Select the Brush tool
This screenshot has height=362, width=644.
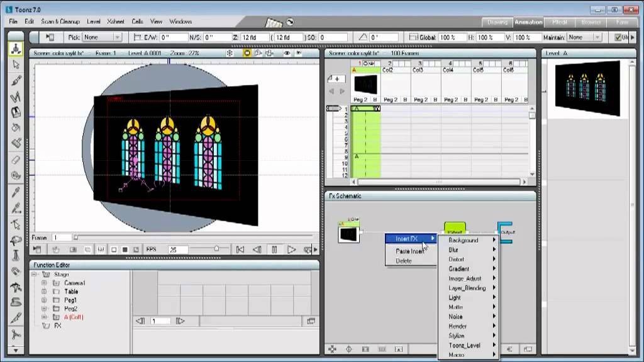(x=16, y=81)
